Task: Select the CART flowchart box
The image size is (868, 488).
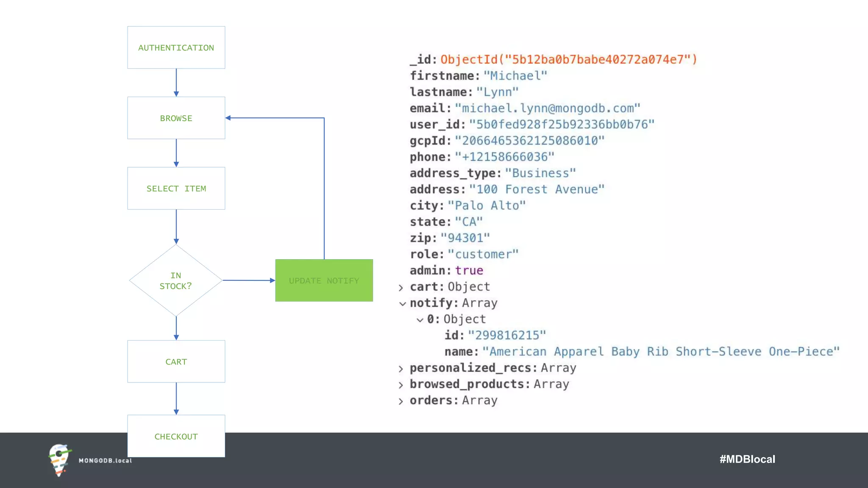Action: (x=176, y=361)
